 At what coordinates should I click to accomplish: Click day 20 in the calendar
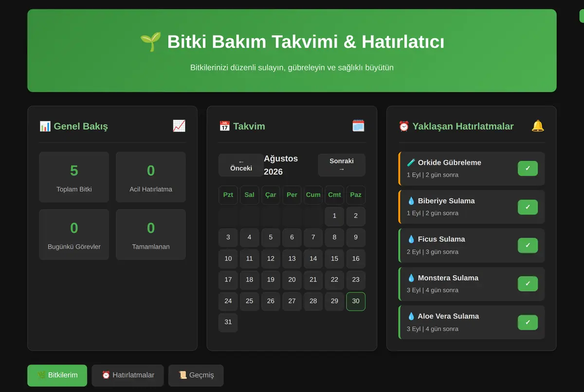pyautogui.click(x=292, y=280)
